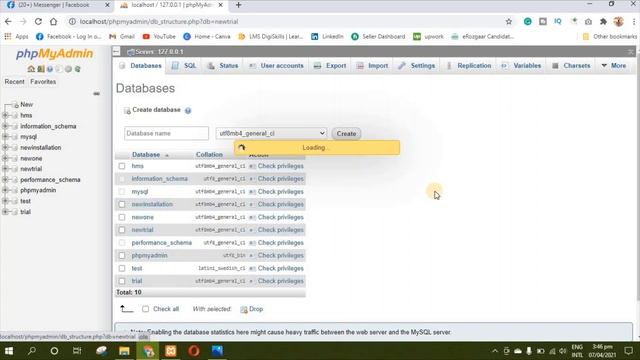Click the Opera icon in taskbar

click(194, 351)
